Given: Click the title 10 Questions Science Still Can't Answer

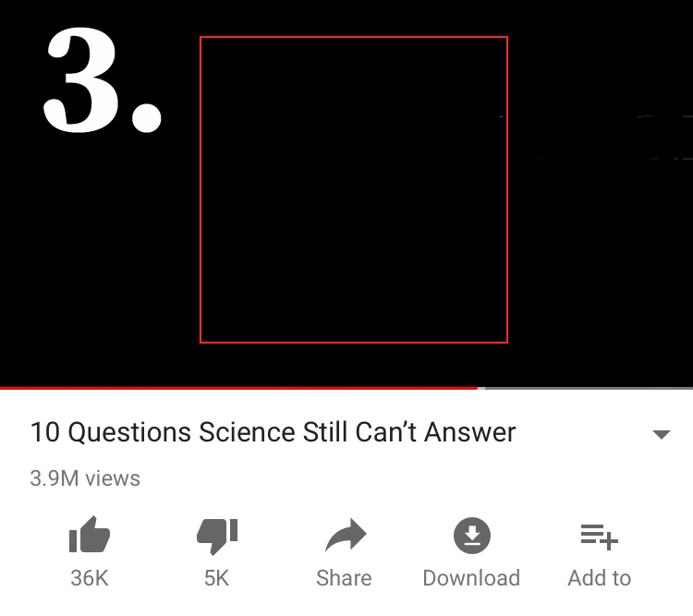Looking at the screenshot, I should pos(274,431).
